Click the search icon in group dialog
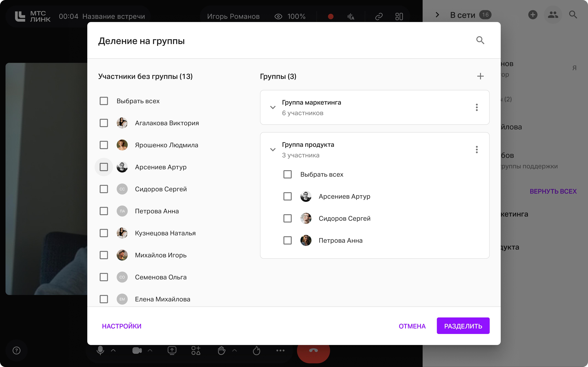The width and height of the screenshot is (588, 367). (x=480, y=40)
